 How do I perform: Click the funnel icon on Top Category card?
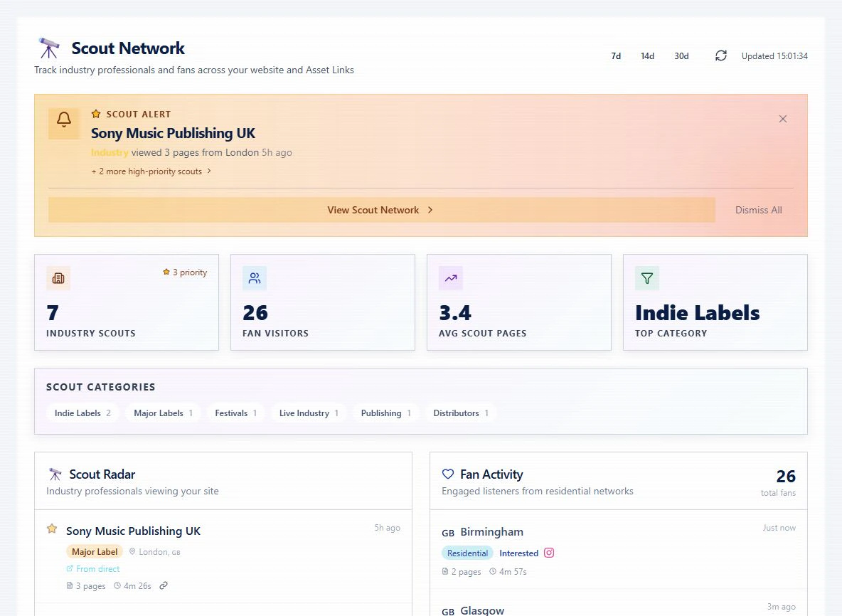(647, 278)
